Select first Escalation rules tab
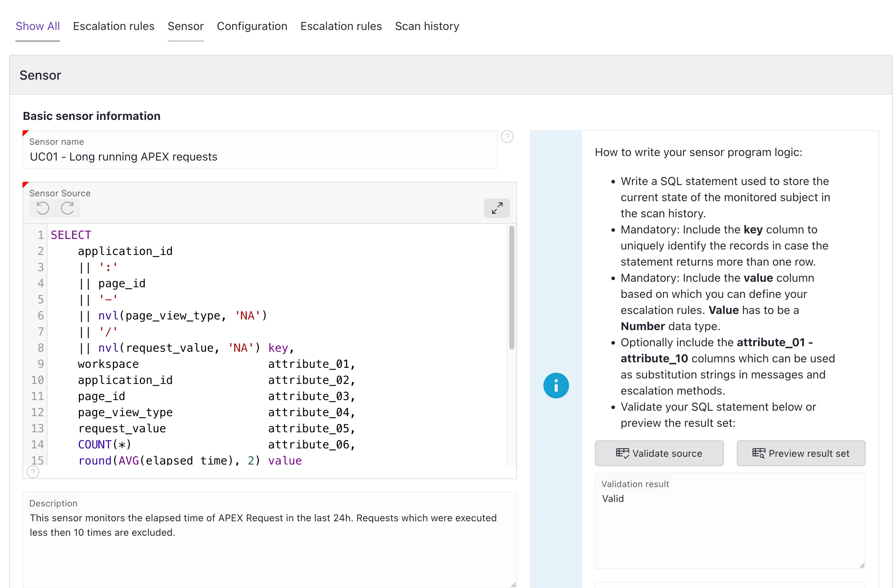Screen dimensions: 896x588 [x=113, y=26]
